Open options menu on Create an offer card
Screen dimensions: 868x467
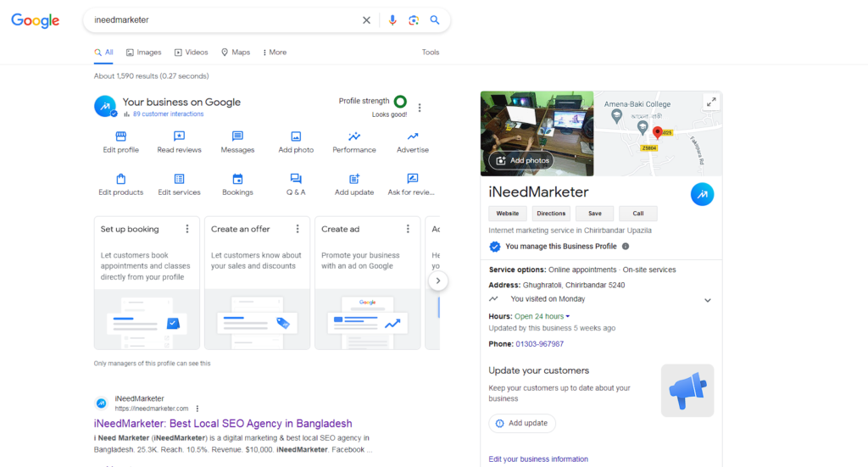(x=298, y=229)
